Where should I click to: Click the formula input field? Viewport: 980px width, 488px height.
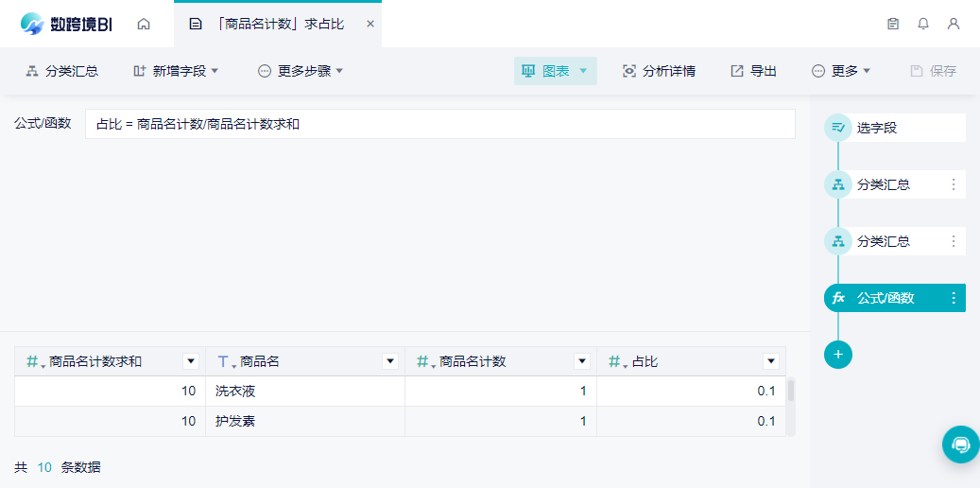(x=440, y=124)
